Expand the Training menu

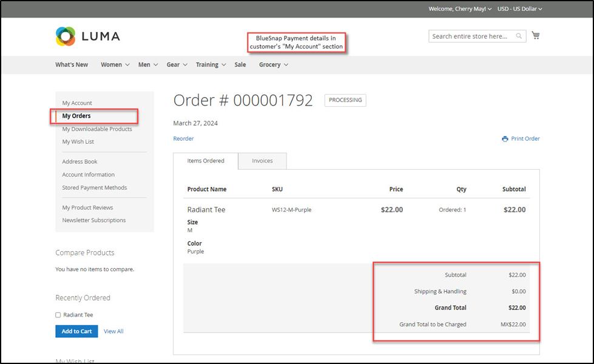pos(211,65)
